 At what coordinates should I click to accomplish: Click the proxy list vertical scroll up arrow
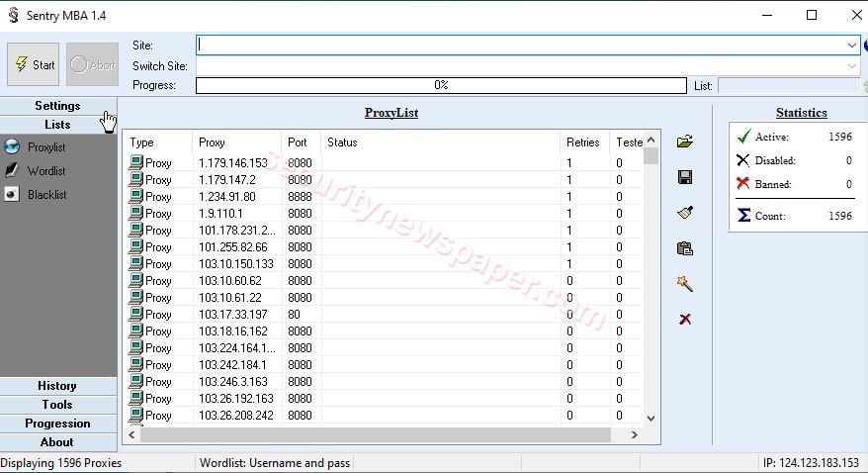click(x=651, y=141)
